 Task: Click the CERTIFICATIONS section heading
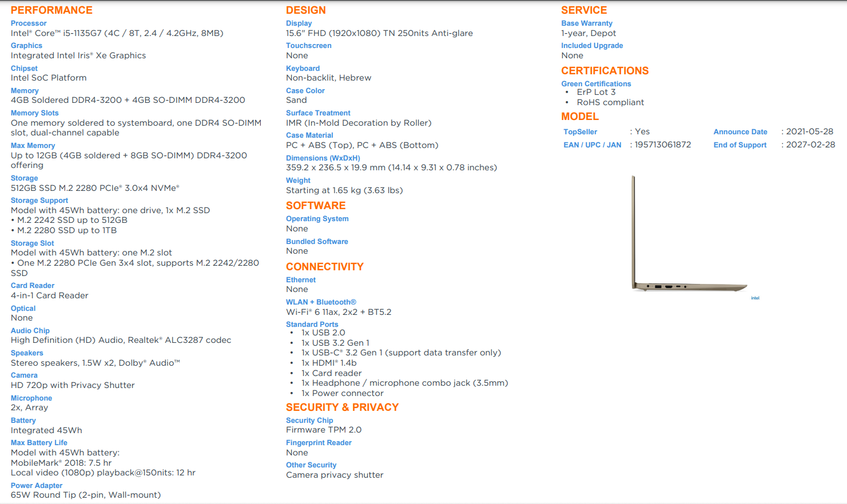(605, 71)
